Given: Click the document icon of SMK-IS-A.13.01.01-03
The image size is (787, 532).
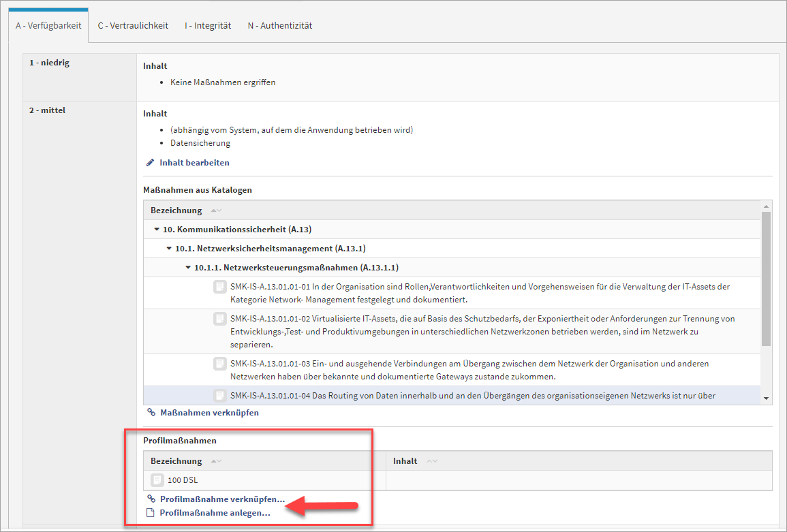Looking at the screenshot, I should coord(220,364).
